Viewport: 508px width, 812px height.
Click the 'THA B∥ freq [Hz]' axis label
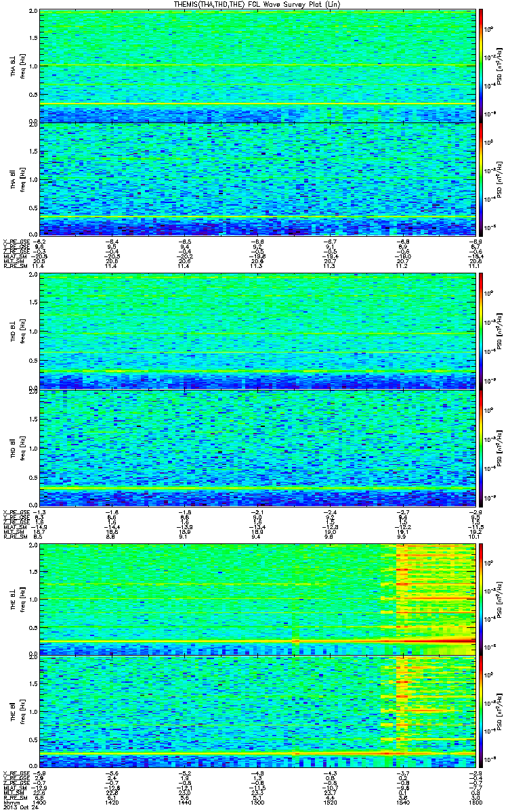tap(17, 180)
